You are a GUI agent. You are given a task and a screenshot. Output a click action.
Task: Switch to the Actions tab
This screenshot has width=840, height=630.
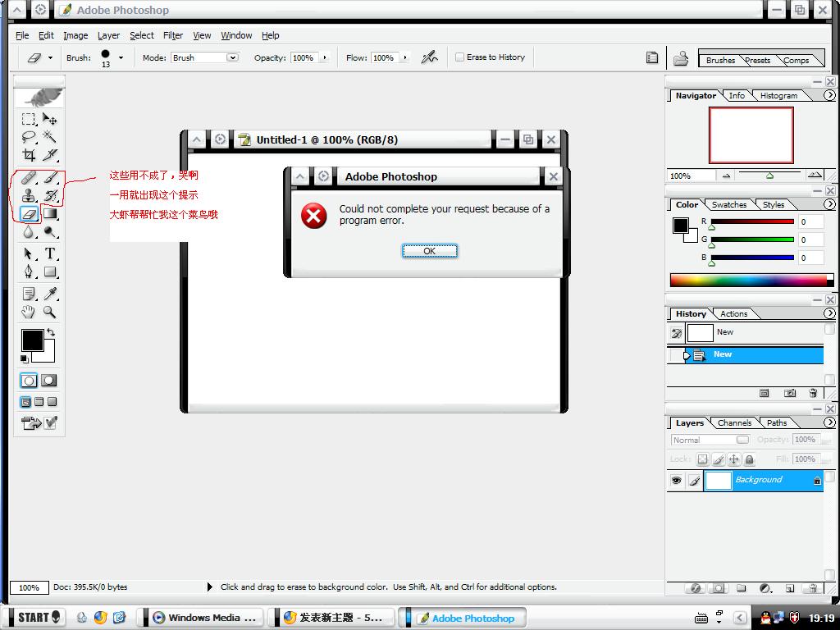[733, 314]
